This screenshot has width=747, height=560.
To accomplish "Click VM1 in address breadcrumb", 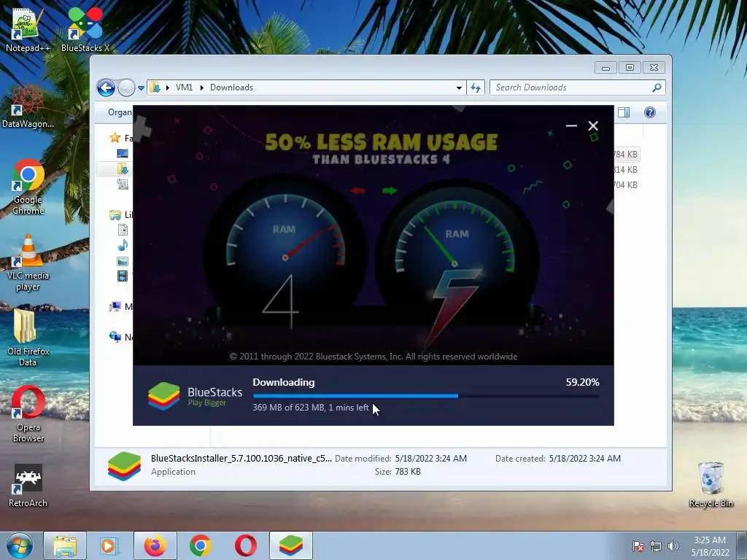I will (184, 87).
